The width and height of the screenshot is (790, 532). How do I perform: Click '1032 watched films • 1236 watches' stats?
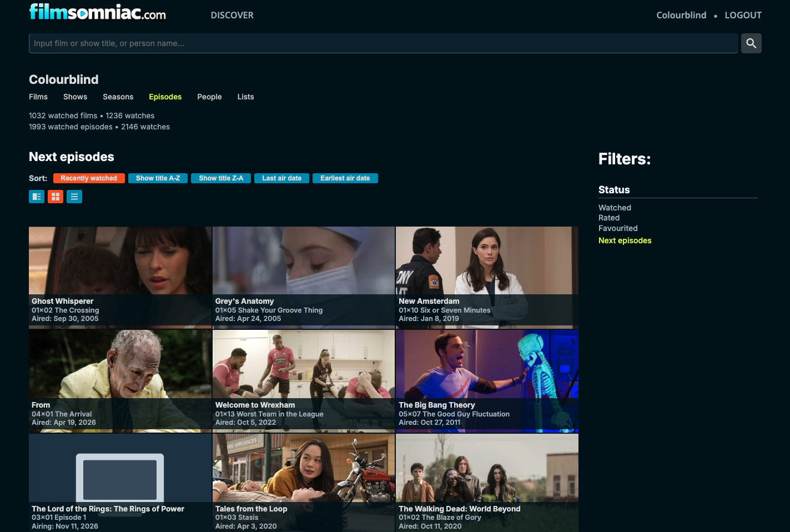pyautogui.click(x=92, y=116)
